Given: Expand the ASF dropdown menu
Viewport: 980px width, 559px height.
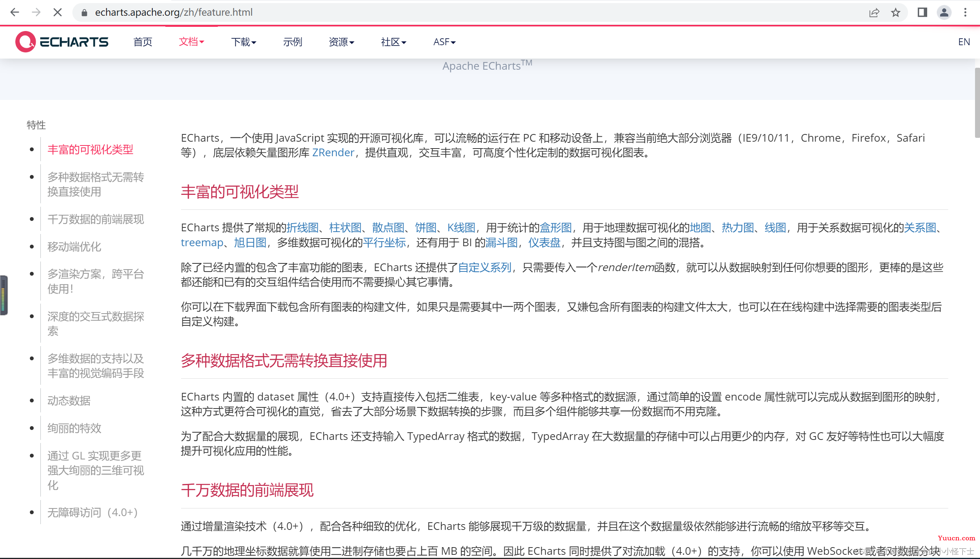Looking at the screenshot, I should pos(444,41).
